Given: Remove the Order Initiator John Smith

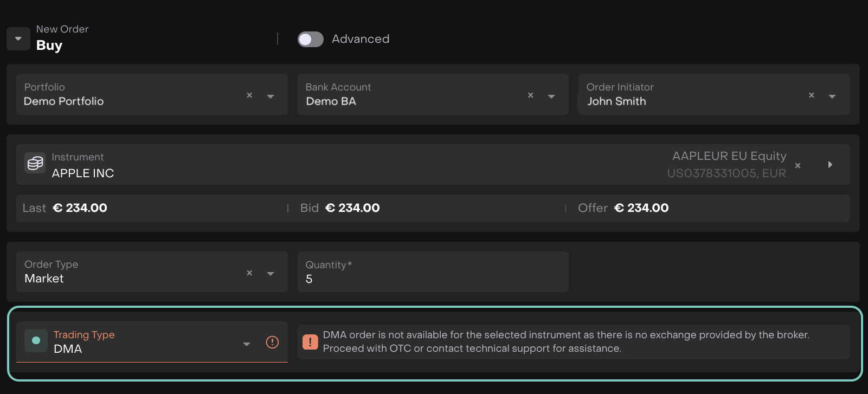Looking at the screenshot, I should pos(811,95).
